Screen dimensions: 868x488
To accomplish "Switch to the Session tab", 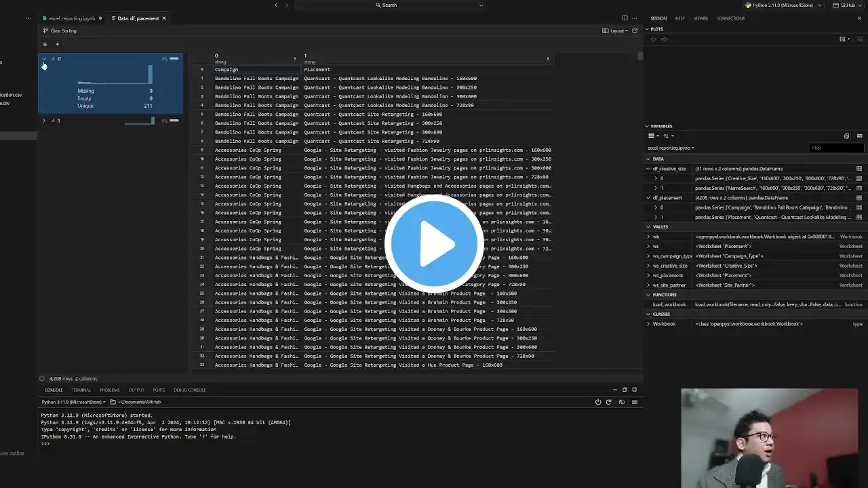I will coord(658,18).
